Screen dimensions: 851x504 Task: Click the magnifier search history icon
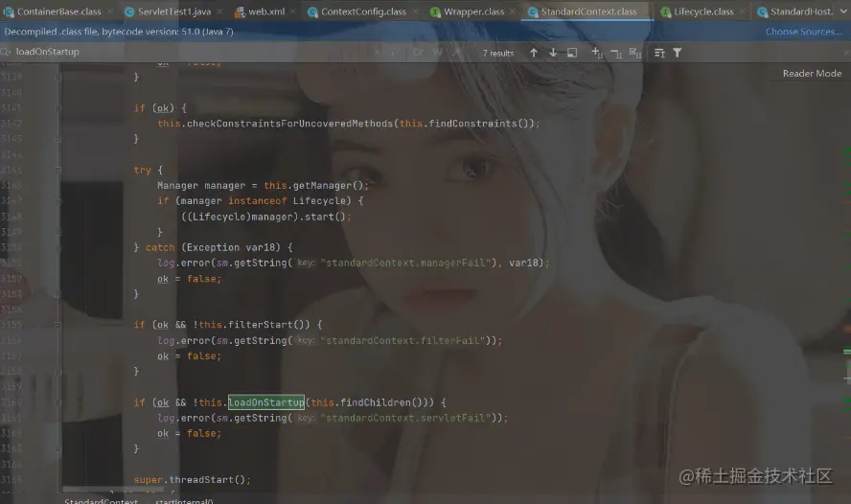point(6,52)
